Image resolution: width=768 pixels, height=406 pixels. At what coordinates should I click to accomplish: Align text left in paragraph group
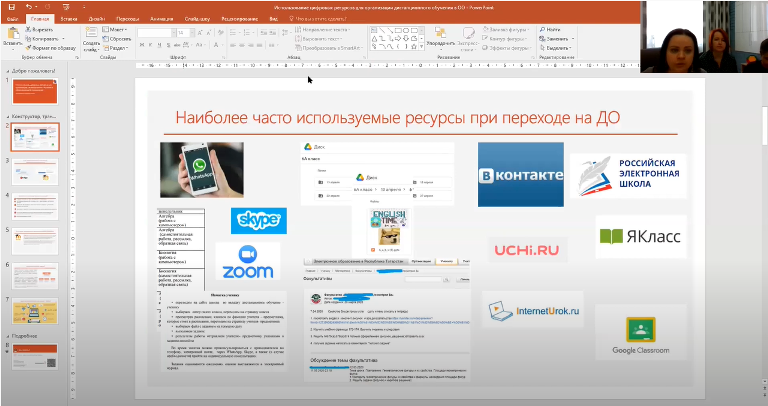click(x=233, y=45)
